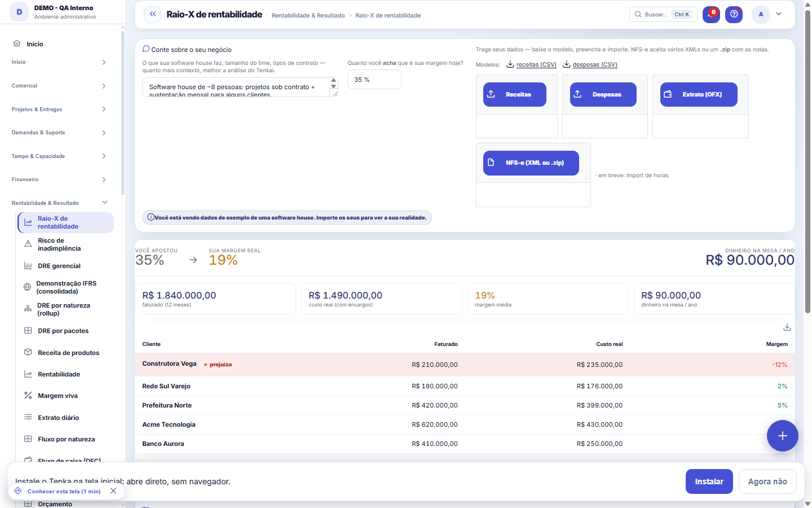Open DRE por pacotes table icon
The width and height of the screenshot is (812, 508).
28,331
